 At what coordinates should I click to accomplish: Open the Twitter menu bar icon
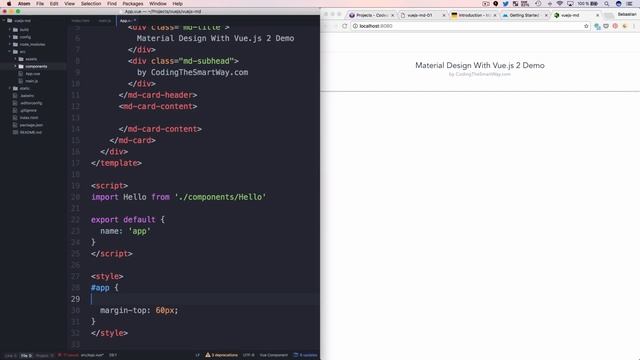505,4
